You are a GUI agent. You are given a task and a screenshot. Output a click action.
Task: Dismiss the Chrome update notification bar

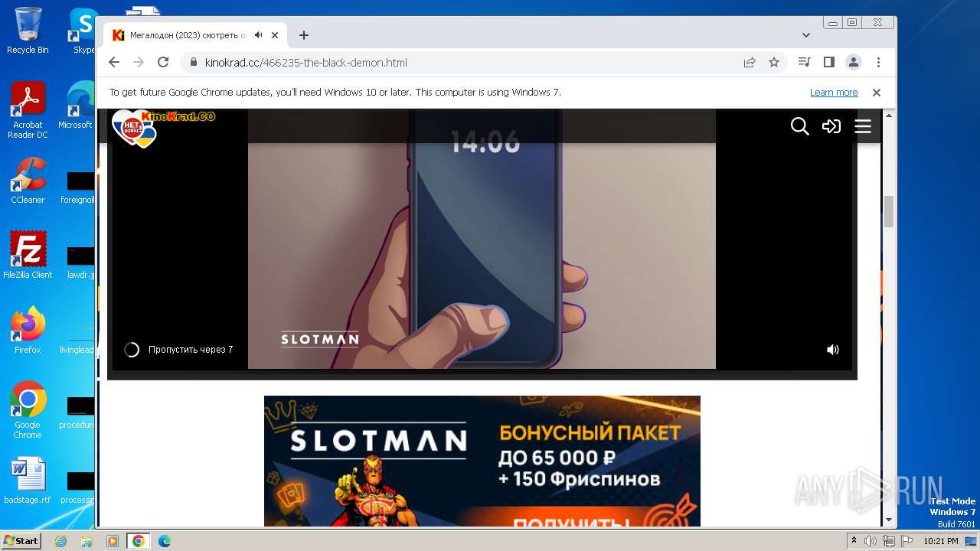coord(877,93)
